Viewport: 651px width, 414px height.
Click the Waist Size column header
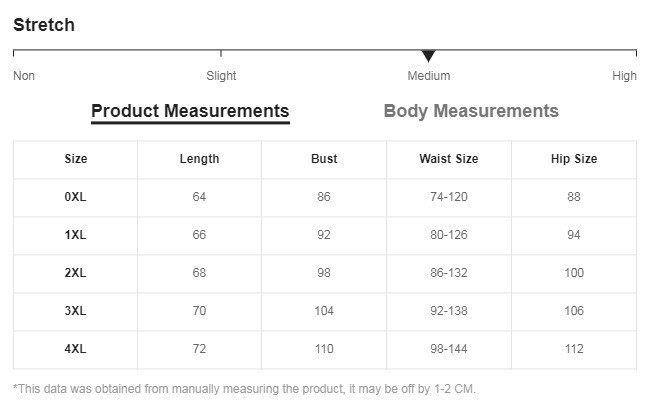coord(448,159)
